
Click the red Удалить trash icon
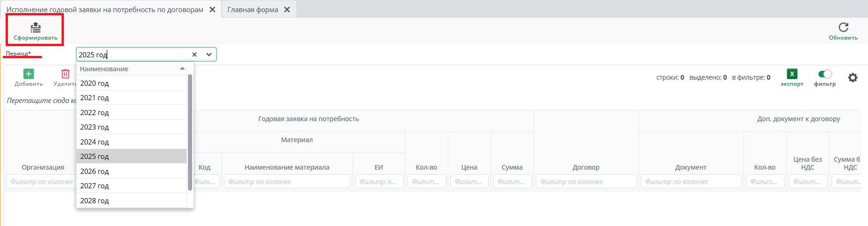tap(65, 74)
